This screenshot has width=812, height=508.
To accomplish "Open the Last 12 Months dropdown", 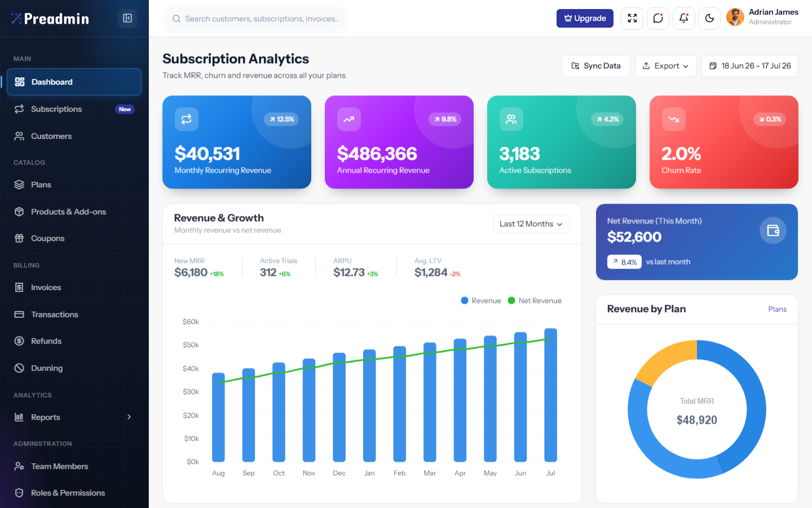I will (531, 224).
